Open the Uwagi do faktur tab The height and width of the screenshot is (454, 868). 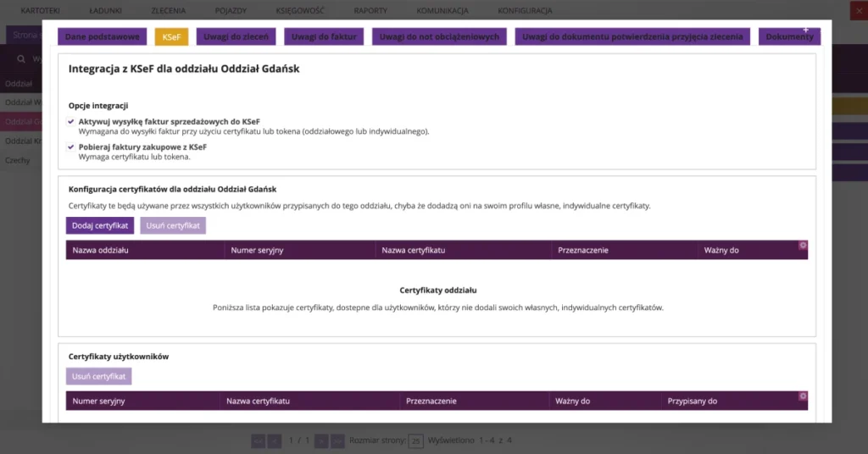(x=324, y=36)
